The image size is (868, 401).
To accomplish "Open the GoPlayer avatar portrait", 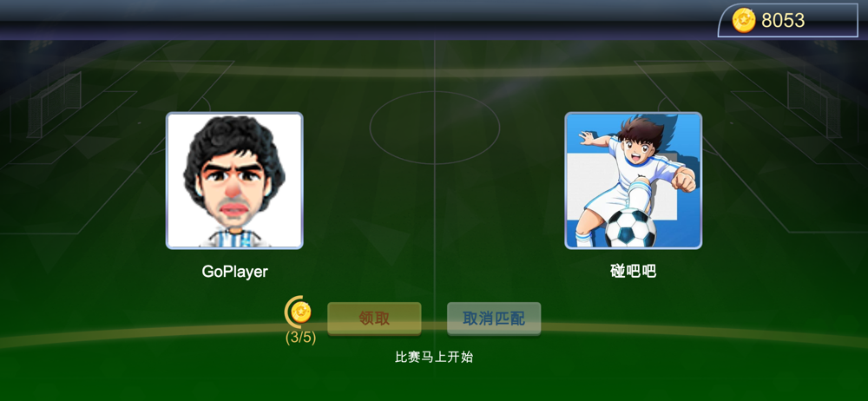I will [234, 181].
